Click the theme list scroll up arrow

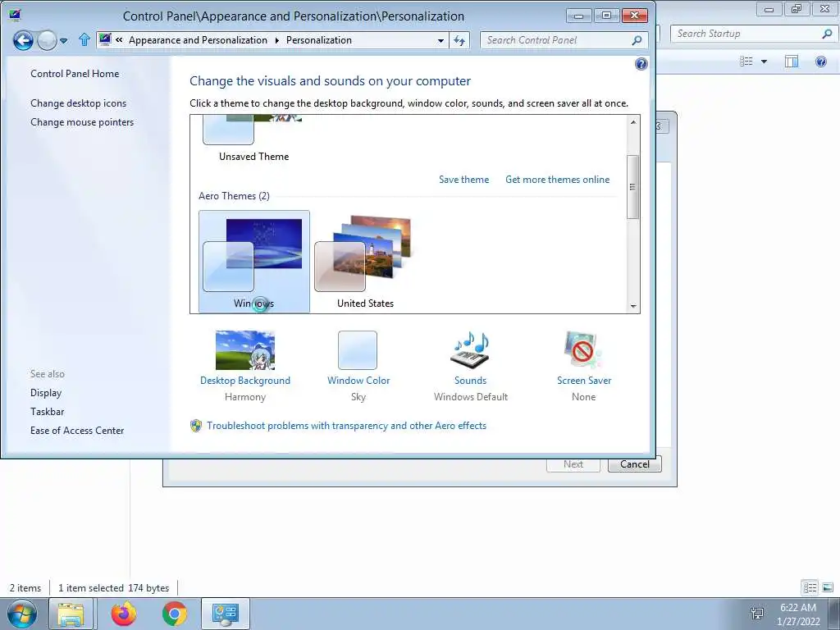pyautogui.click(x=633, y=122)
